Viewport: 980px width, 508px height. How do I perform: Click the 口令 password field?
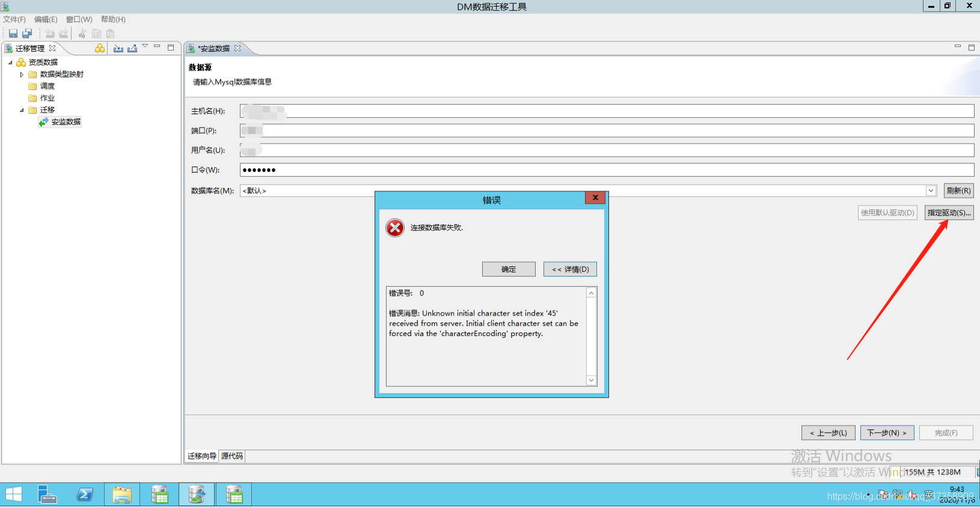click(607, 170)
